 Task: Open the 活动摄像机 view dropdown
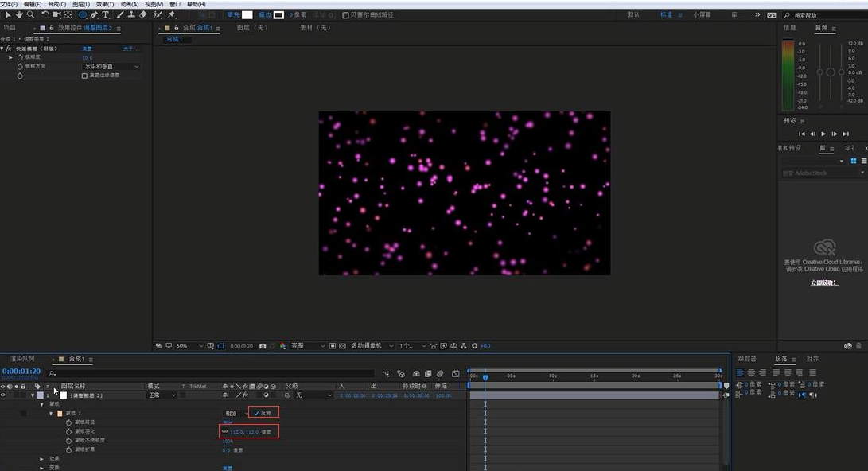click(x=372, y=346)
